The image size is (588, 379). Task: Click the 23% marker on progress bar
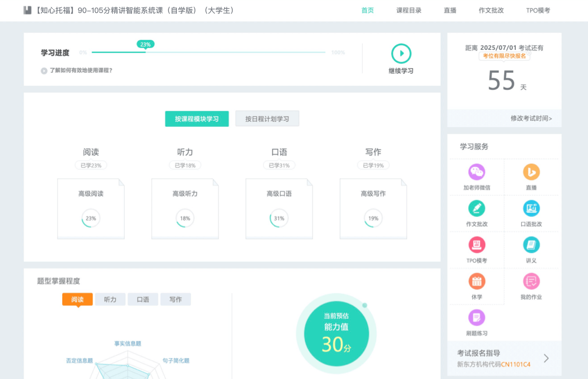click(x=146, y=44)
